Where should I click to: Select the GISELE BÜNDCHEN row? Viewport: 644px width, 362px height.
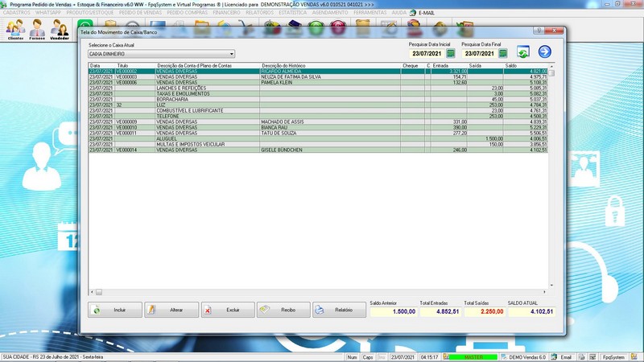(x=318, y=150)
